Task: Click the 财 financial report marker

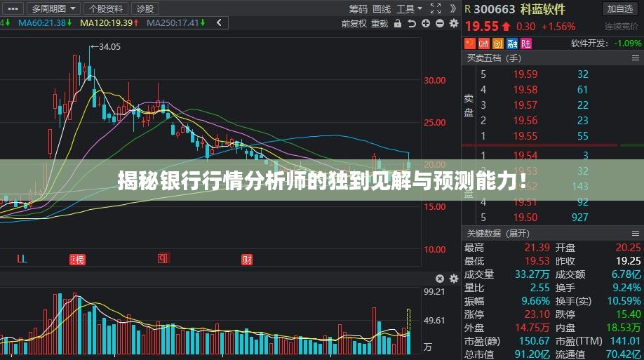Action: [246, 260]
